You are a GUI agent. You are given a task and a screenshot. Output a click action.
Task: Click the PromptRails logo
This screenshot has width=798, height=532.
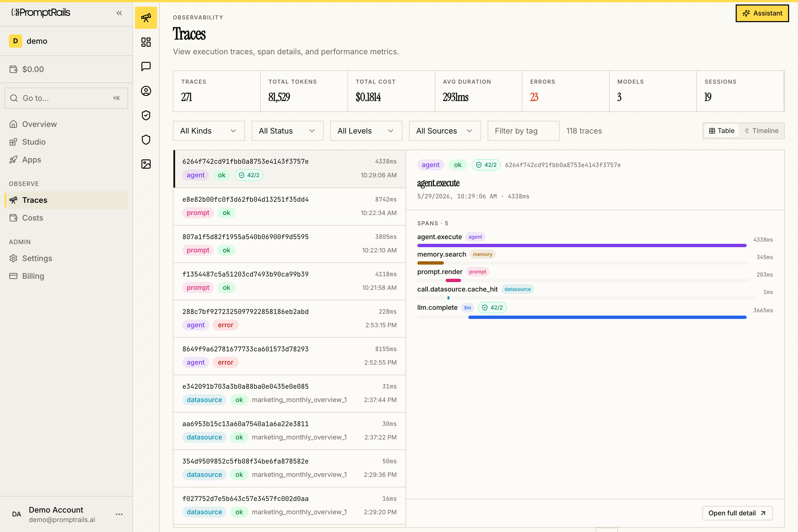coord(41,12)
